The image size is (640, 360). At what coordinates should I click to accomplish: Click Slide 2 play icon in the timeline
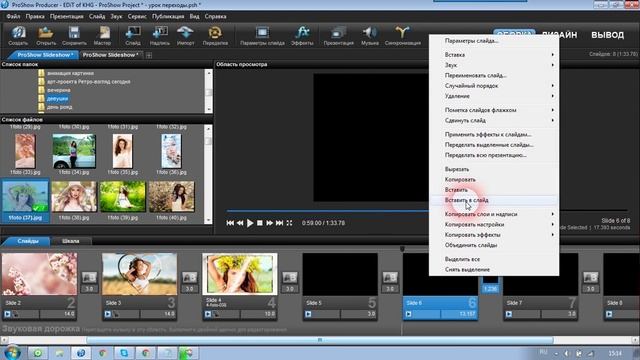click(7, 314)
